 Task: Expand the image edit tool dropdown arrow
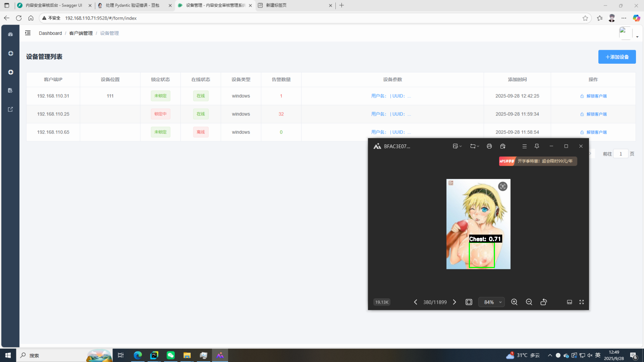click(x=460, y=147)
